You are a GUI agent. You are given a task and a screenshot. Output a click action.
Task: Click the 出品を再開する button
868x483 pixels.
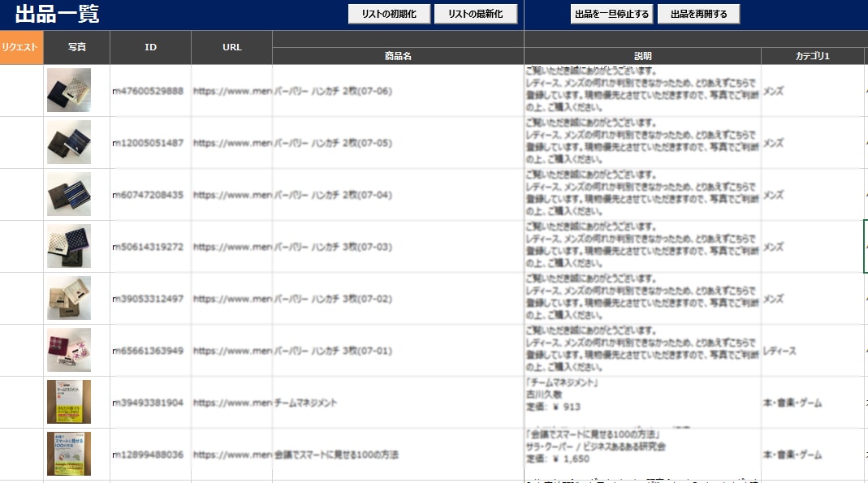click(698, 14)
